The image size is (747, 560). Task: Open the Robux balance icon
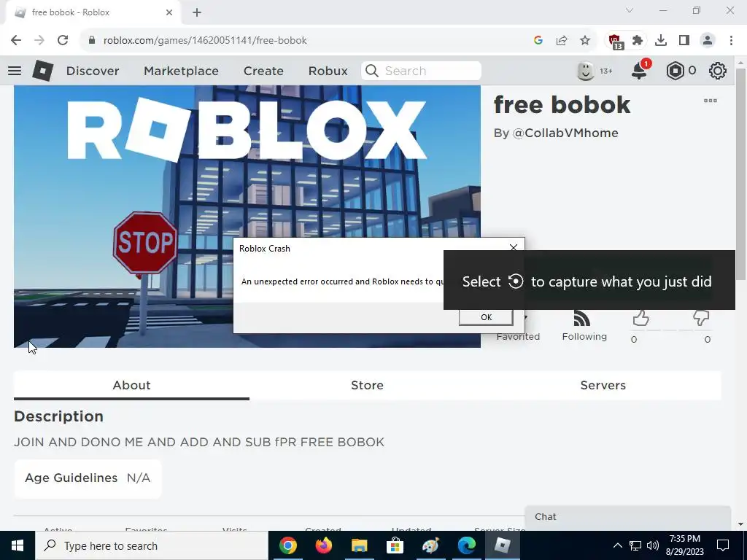pyautogui.click(x=675, y=71)
